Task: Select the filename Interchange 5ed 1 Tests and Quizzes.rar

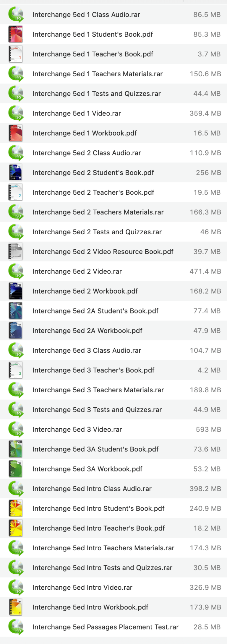Action: click(x=97, y=93)
